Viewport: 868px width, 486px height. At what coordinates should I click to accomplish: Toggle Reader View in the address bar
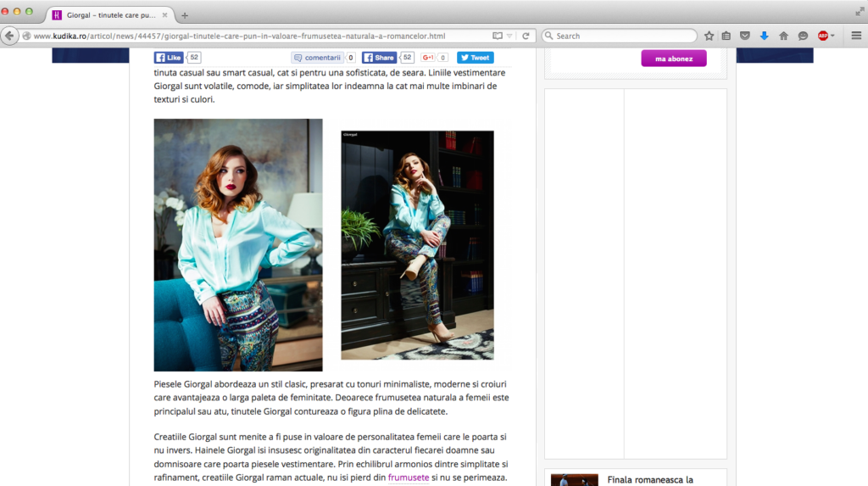(498, 36)
